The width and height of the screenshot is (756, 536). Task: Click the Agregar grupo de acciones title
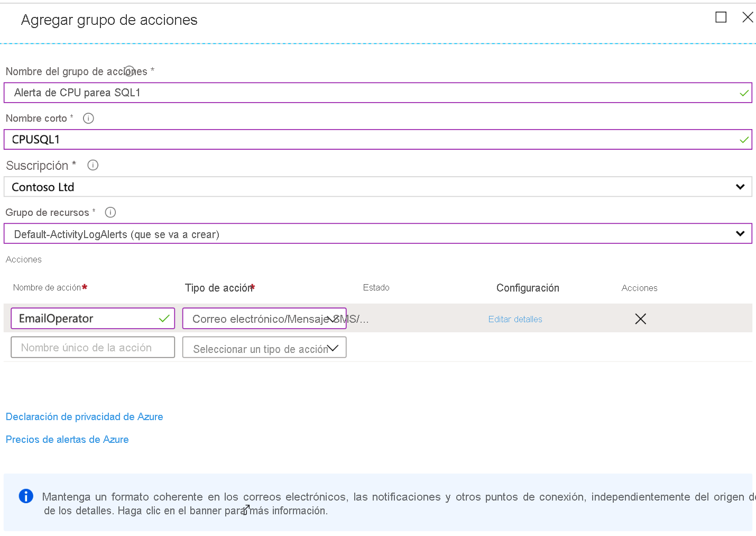coord(109,20)
